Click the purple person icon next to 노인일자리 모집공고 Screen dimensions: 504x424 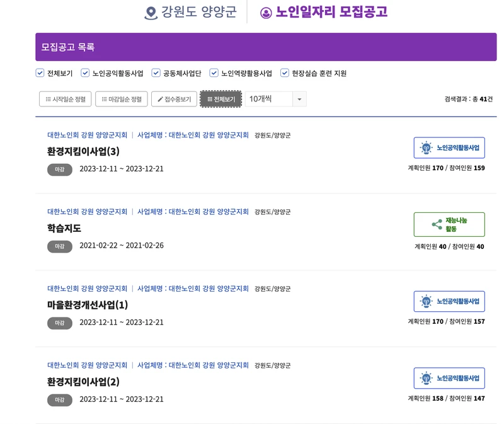pyautogui.click(x=266, y=13)
